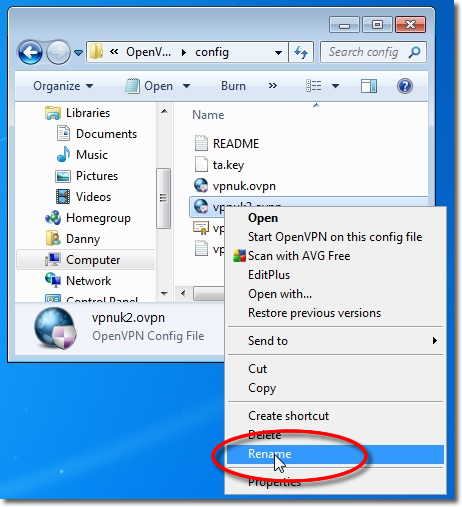Image resolution: width=462 pixels, height=507 pixels.
Task: Toggle the preview pane icon
Action: point(369,86)
